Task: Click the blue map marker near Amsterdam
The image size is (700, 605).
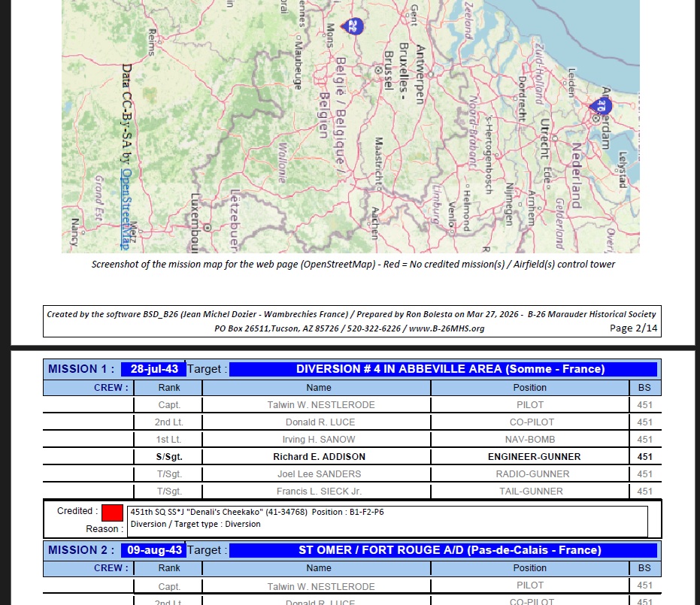Action: click(602, 105)
